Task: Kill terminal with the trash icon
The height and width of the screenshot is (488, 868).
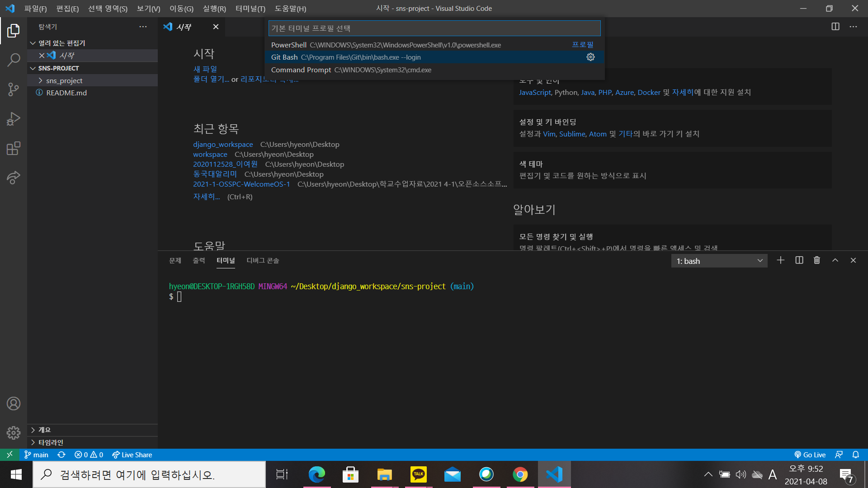Action: 816,260
